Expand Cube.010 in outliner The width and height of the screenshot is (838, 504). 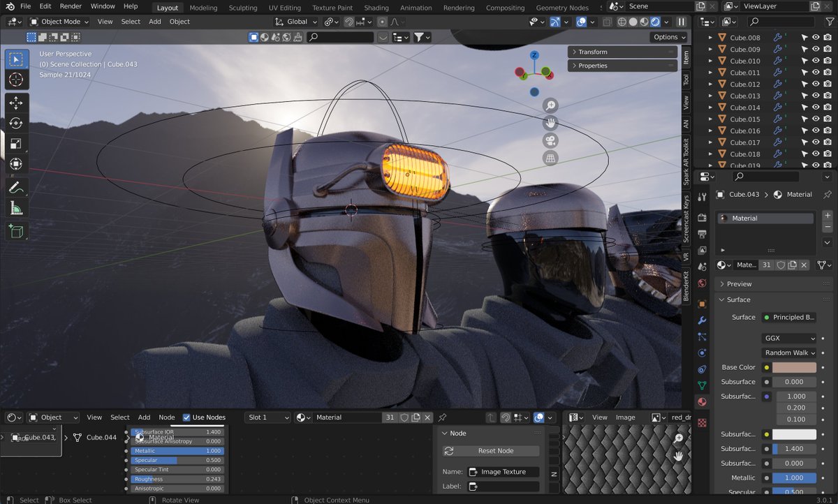(711, 61)
